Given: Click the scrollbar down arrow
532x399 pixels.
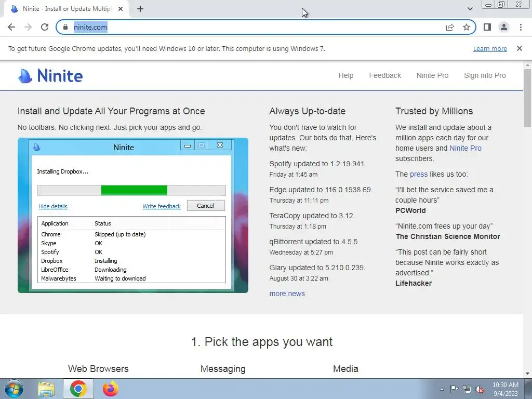Looking at the screenshot, I should [x=528, y=374].
